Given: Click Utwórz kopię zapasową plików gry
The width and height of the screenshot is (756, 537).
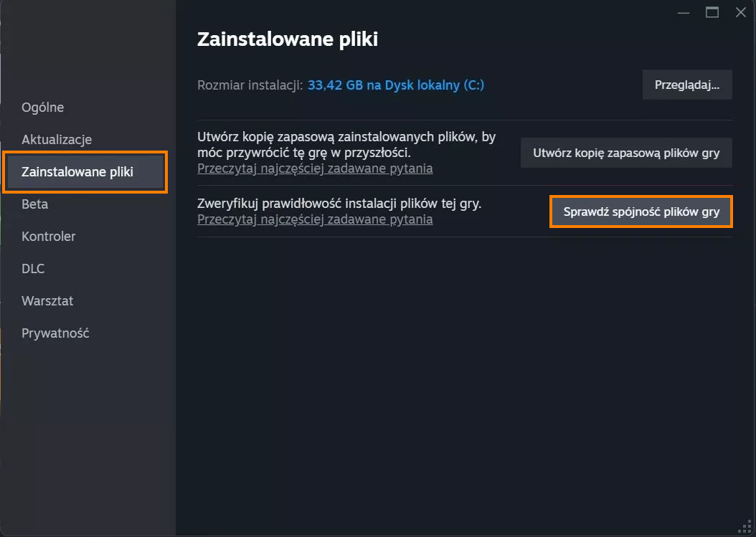Looking at the screenshot, I should 626,153.
